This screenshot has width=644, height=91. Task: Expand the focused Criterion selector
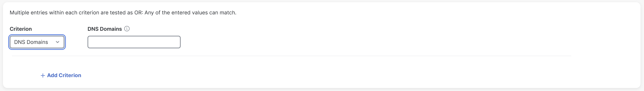37,42
